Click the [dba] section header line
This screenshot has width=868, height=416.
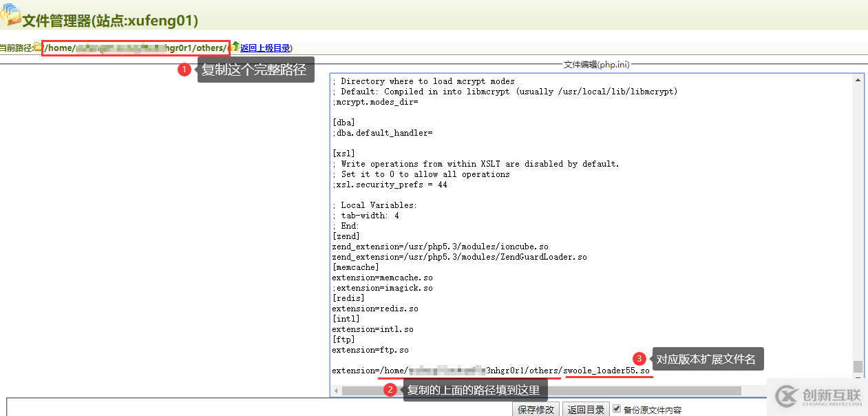343,123
